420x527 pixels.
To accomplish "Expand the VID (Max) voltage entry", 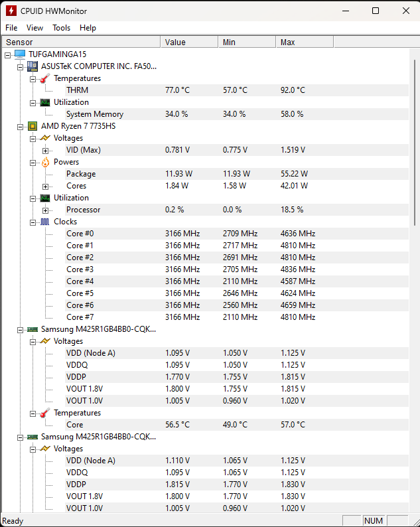I will [45, 151].
